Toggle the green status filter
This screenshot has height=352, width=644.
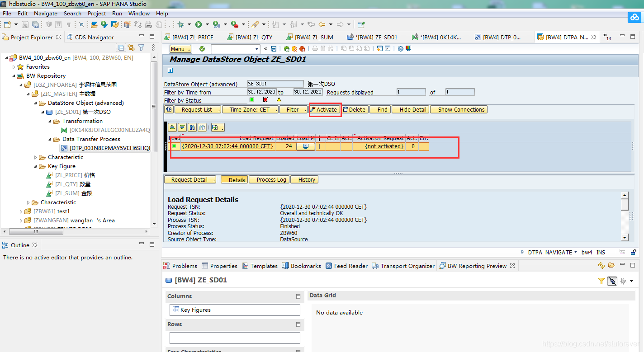click(x=252, y=100)
